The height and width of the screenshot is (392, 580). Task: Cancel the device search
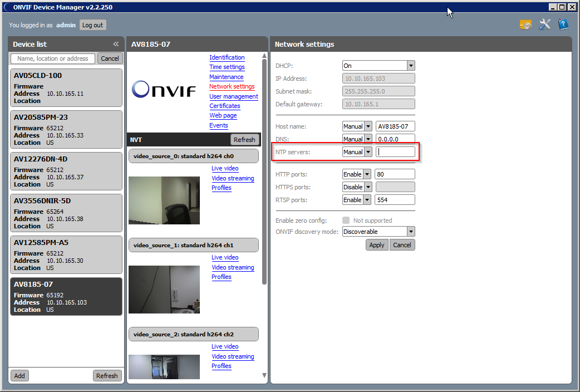[110, 58]
